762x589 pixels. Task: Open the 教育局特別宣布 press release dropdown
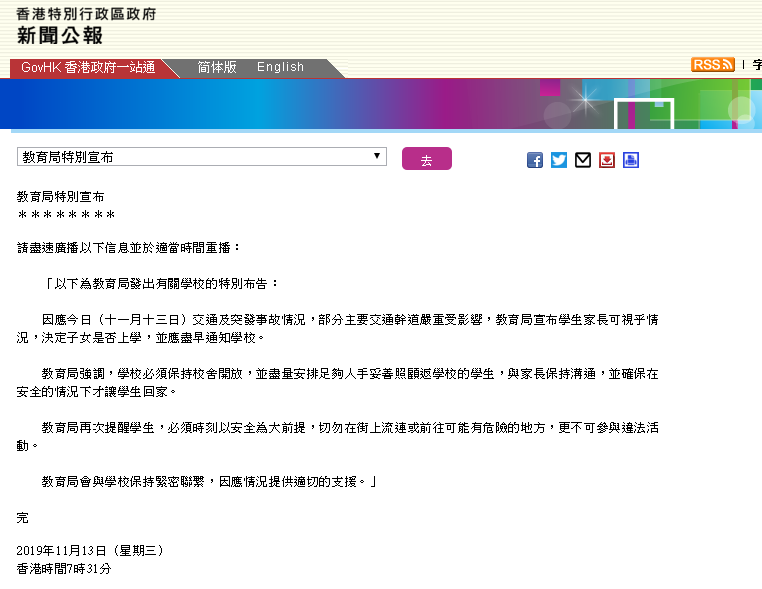point(202,156)
